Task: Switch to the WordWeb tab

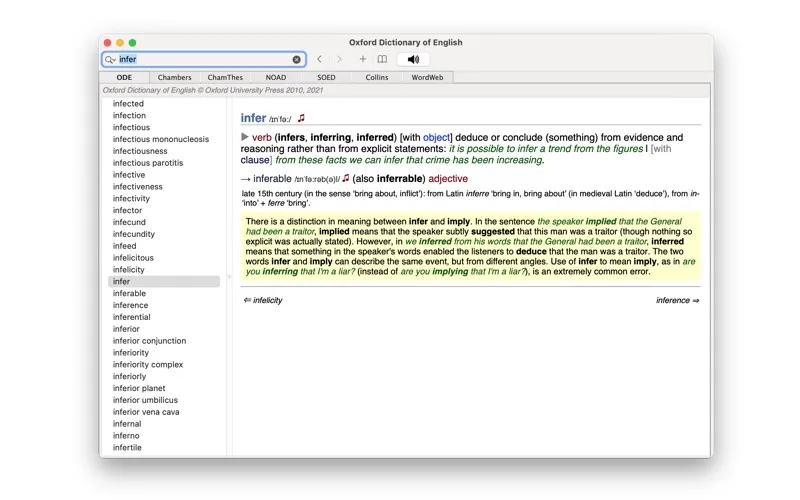Action: (427, 78)
